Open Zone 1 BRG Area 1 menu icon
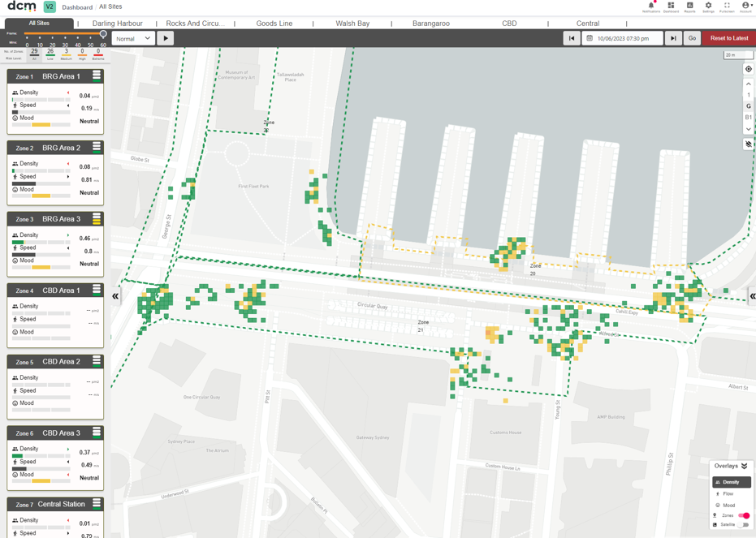756x538 pixels. click(97, 75)
